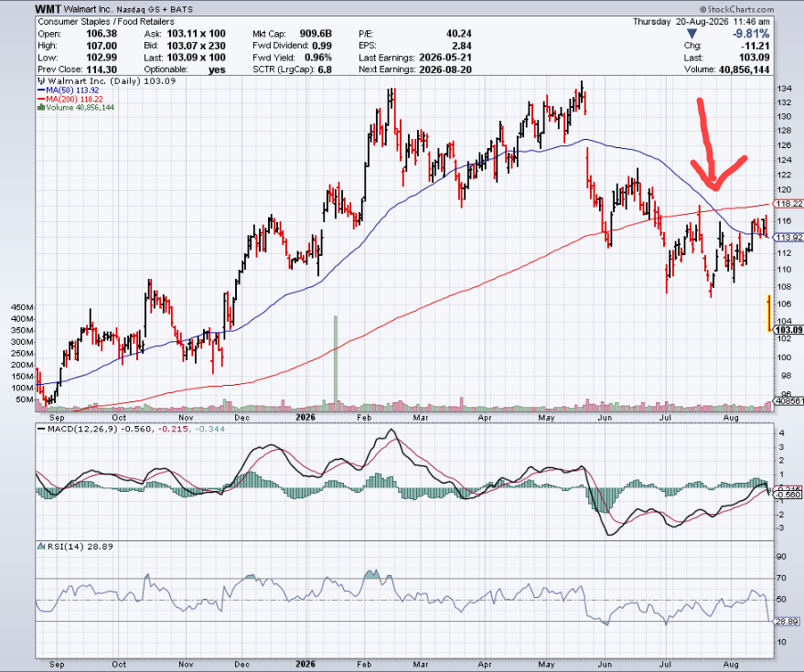Click the Optionable yes value

pyautogui.click(x=218, y=69)
